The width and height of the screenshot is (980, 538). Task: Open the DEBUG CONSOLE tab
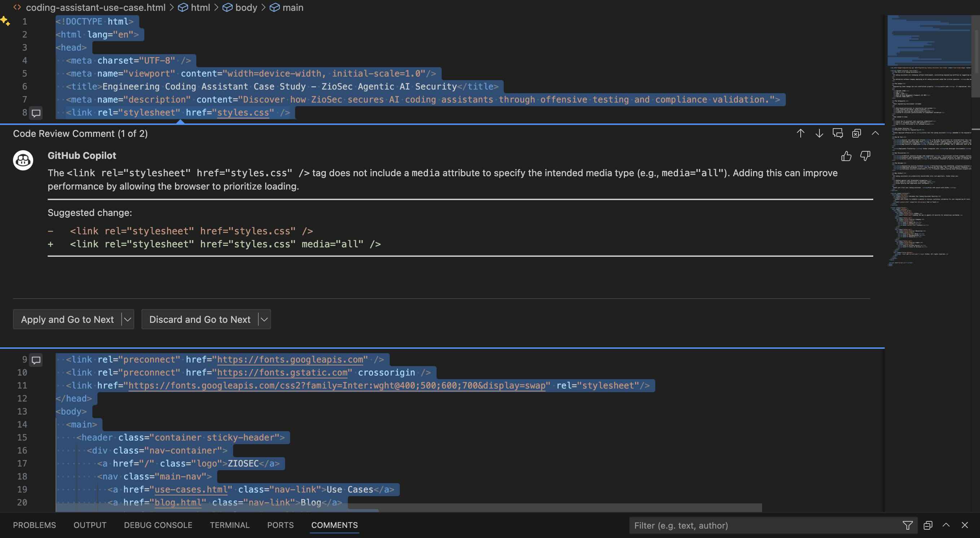coord(158,525)
